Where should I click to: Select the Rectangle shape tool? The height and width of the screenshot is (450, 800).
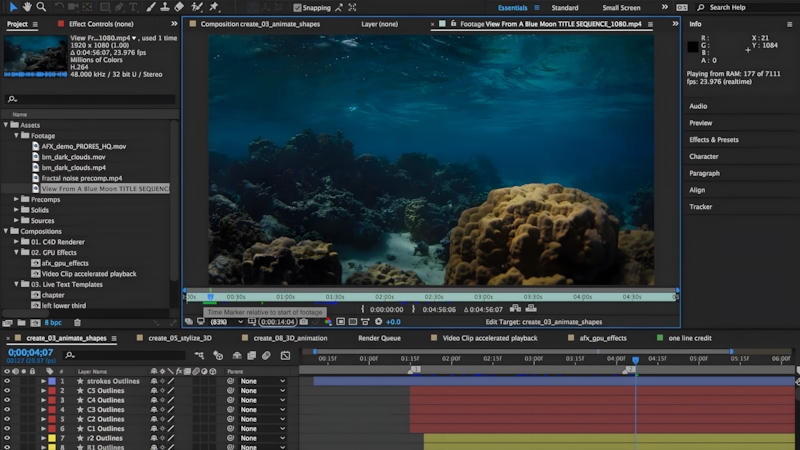(105, 7)
